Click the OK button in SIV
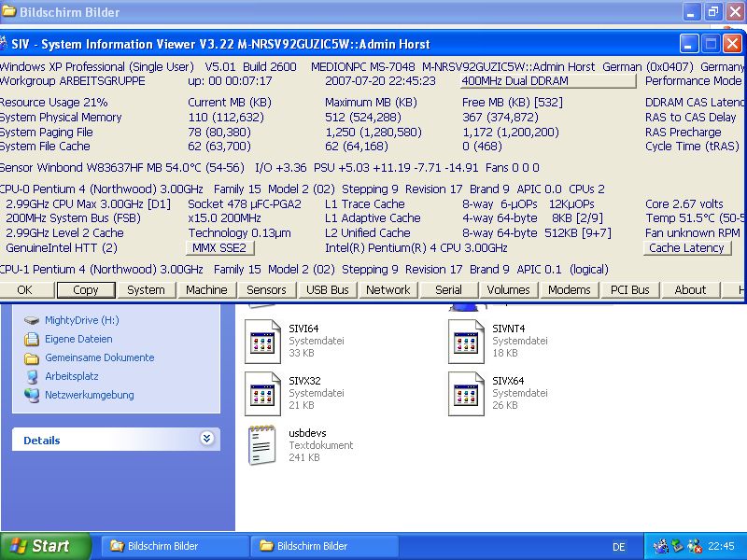The image size is (747, 560). 25,290
